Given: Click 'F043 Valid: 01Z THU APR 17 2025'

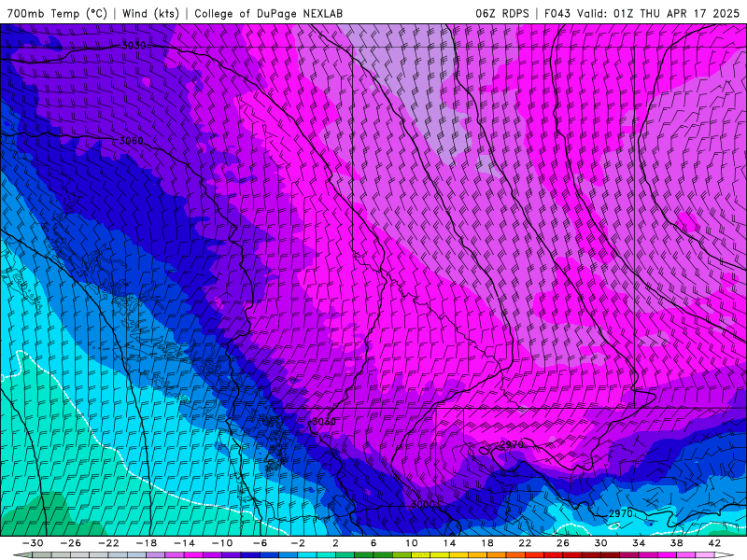Looking at the screenshot, I should [x=641, y=13].
